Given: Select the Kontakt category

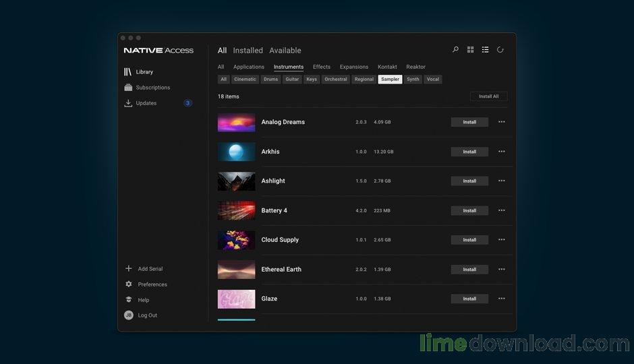Looking at the screenshot, I should [x=387, y=67].
